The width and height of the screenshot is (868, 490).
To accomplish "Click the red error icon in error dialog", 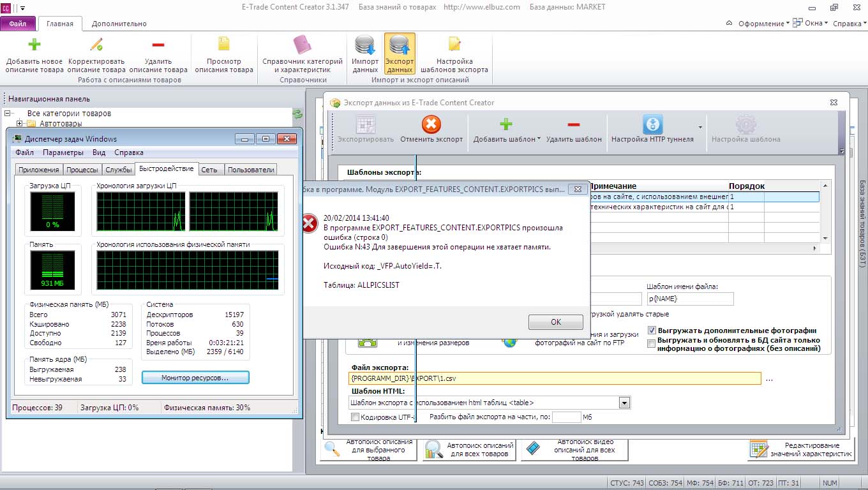I will tap(310, 223).
